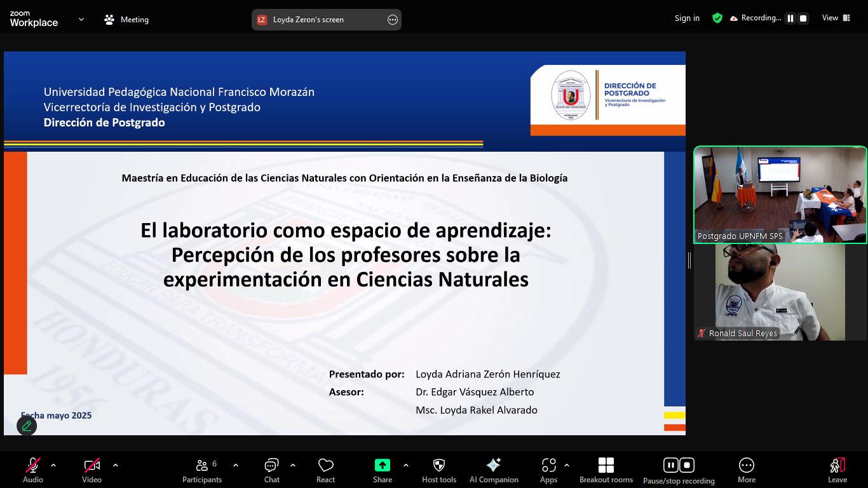Open the Participants panel
This screenshot has width=868, height=488.
coord(202,470)
